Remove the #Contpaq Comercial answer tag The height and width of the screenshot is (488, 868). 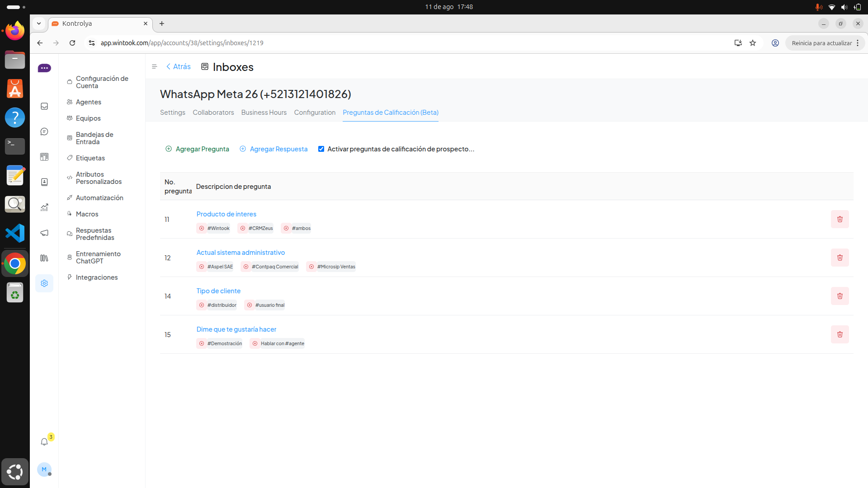tap(246, 267)
